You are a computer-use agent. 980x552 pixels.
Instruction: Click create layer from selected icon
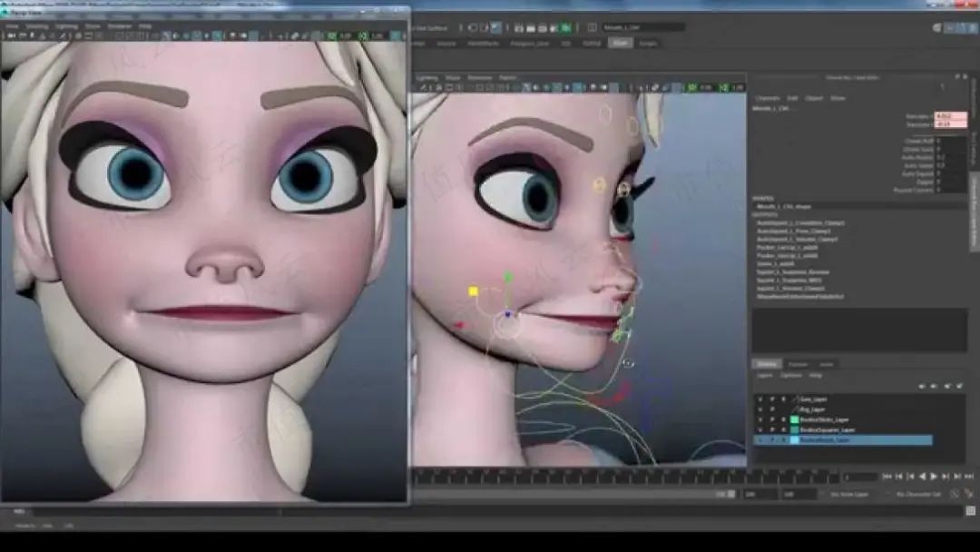click(x=959, y=386)
